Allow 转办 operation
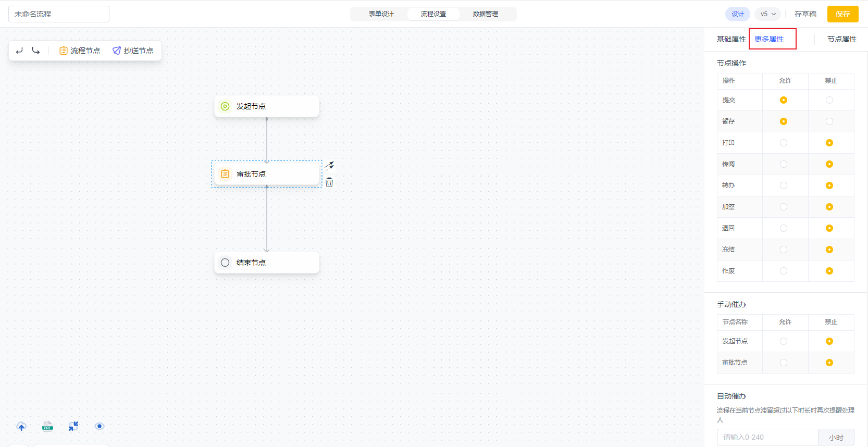868x447 pixels. 784,185
